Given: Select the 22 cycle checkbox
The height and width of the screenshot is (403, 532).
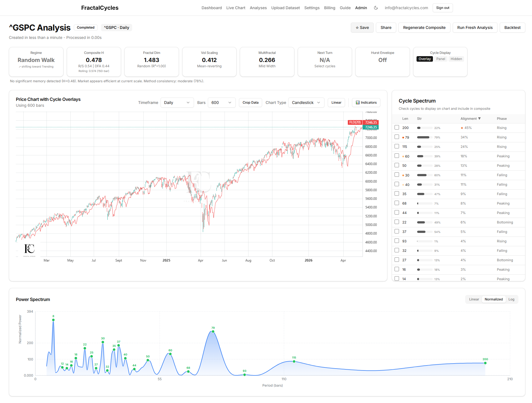Looking at the screenshot, I should coord(397,222).
